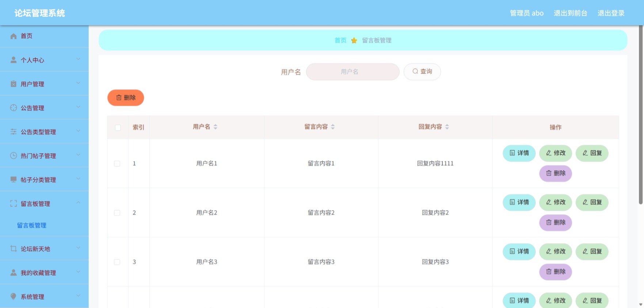644x308 pixels.
Task: Sort by 回复内容 column arrows
Action: (447, 127)
